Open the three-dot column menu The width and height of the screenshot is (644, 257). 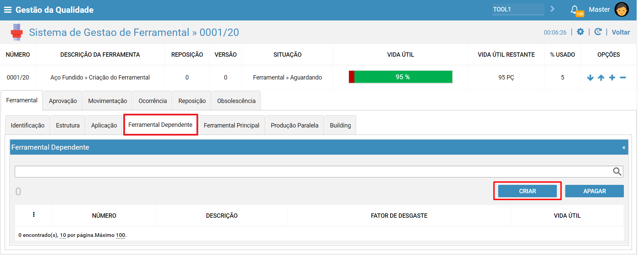pos(34,214)
